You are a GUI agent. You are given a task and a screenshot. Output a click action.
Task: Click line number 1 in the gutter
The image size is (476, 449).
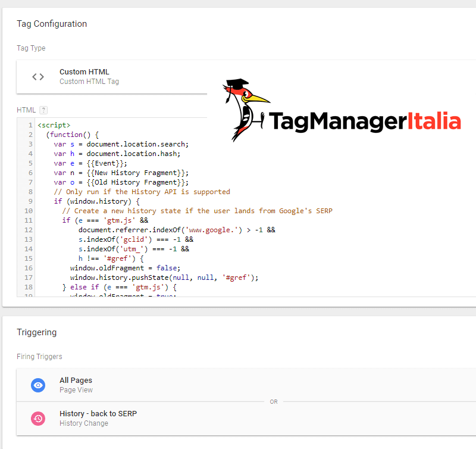[x=30, y=125]
